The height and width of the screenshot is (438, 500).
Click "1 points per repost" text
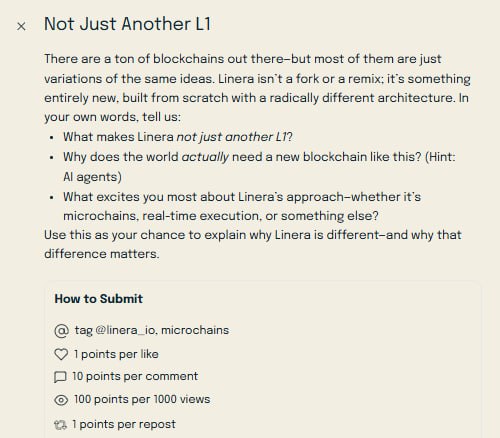point(124,424)
